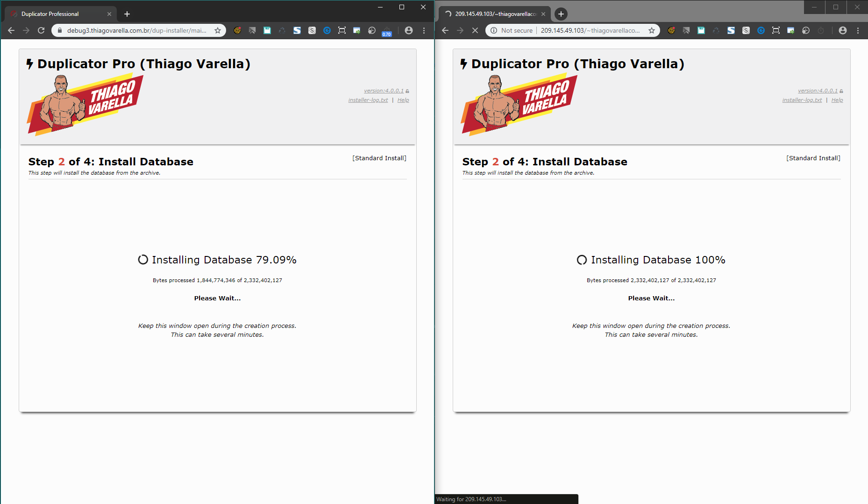The image size is (868, 504).
Task: Open the Chrome three-dot menu in the left window
Action: (424, 30)
